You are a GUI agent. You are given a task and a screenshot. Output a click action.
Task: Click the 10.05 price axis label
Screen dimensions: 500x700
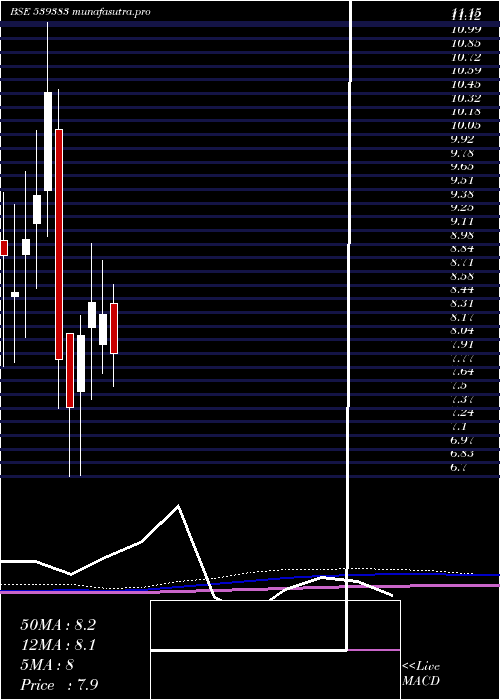pyautogui.click(x=466, y=125)
